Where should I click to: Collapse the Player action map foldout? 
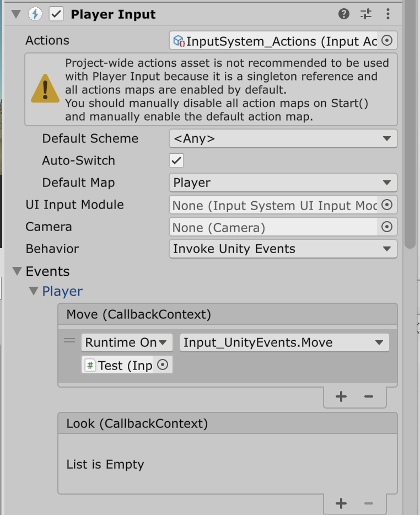tap(34, 291)
